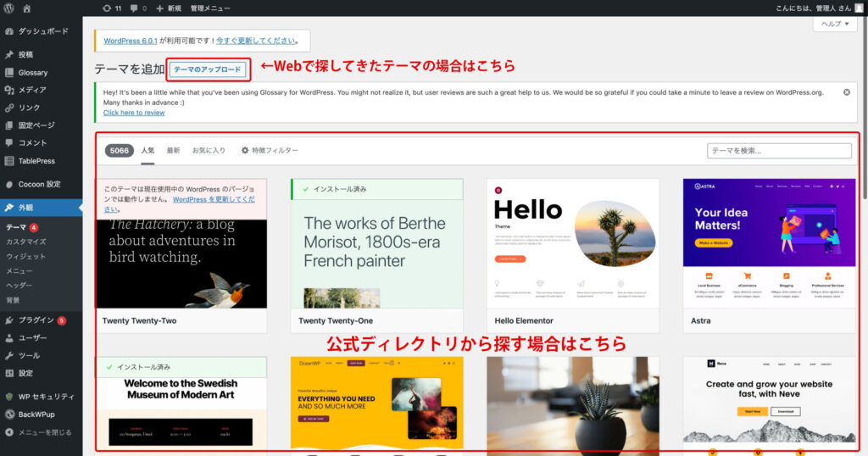Screen dimensions: 868x456
Task: Click the テーマのアップロード button
Action: pyautogui.click(x=209, y=70)
